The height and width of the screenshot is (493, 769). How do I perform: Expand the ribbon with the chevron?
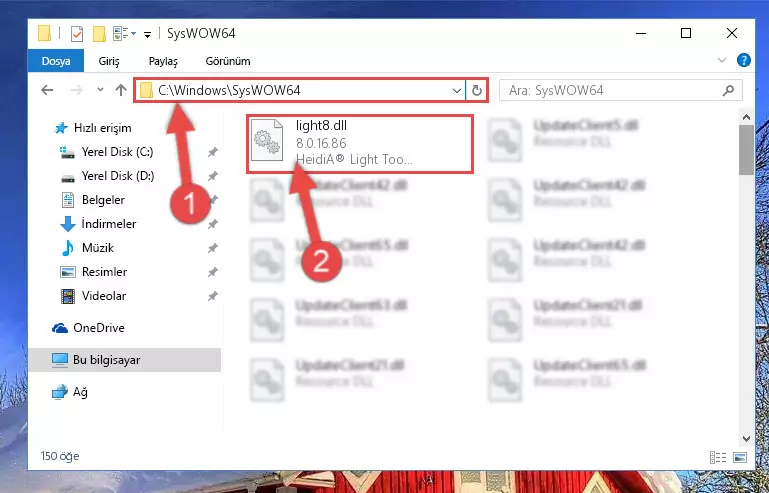click(722, 60)
